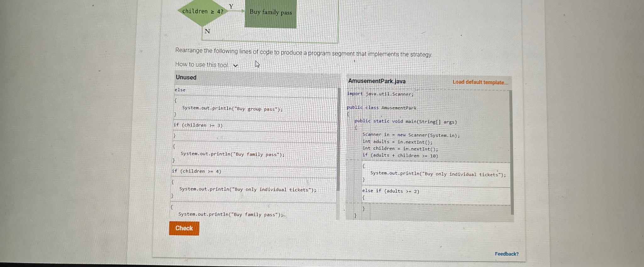Click the 'public static void main' line
The image size is (644, 267).
coord(406,121)
